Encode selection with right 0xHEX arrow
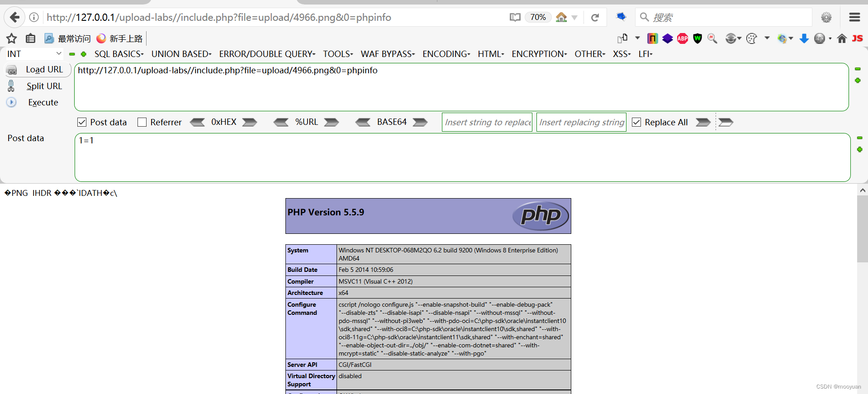 (x=250, y=122)
